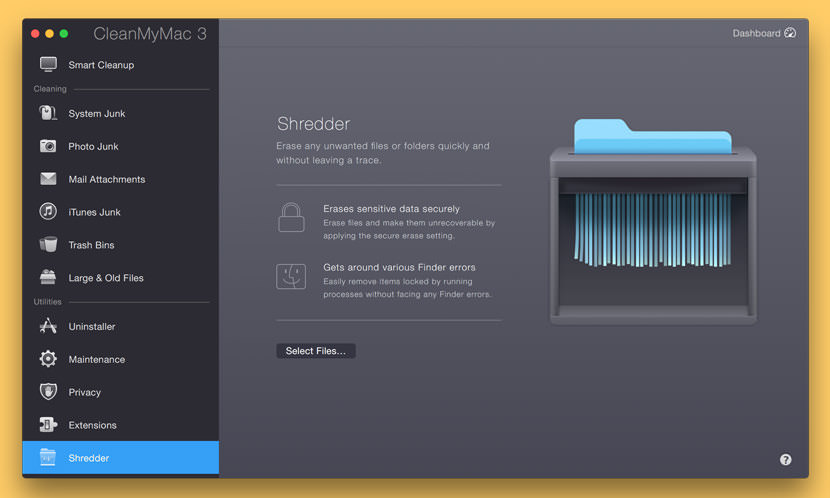830x498 pixels.
Task: Open the Smart Cleanup section
Action: point(121,65)
